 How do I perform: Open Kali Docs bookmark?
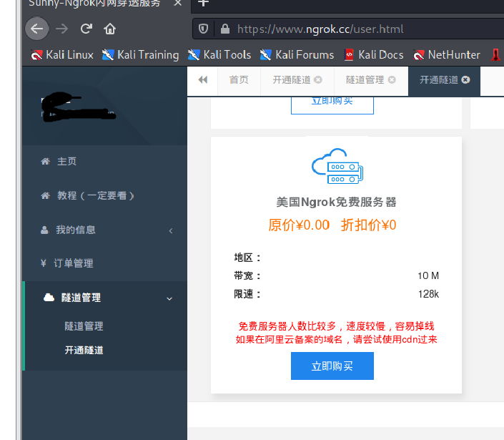374,54
